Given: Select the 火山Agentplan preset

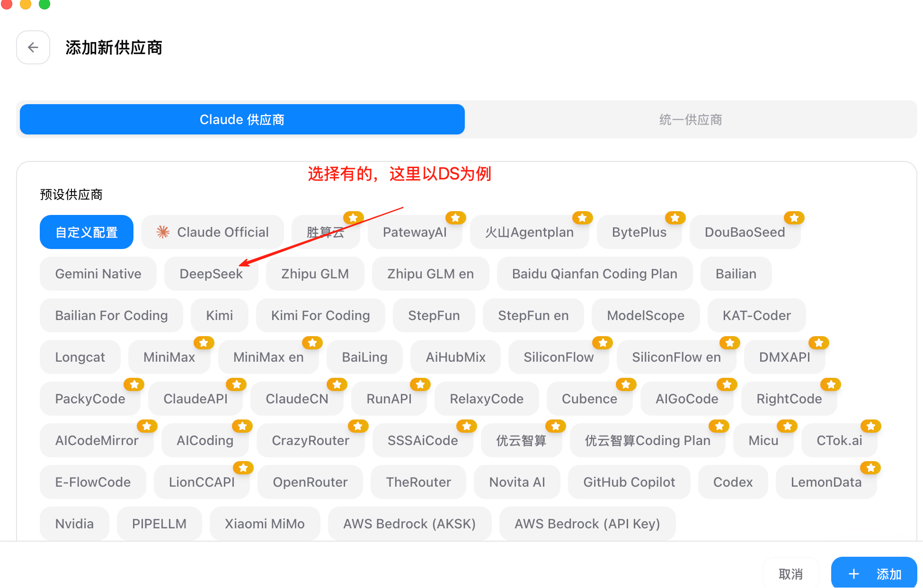Looking at the screenshot, I should (x=529, y=232).
